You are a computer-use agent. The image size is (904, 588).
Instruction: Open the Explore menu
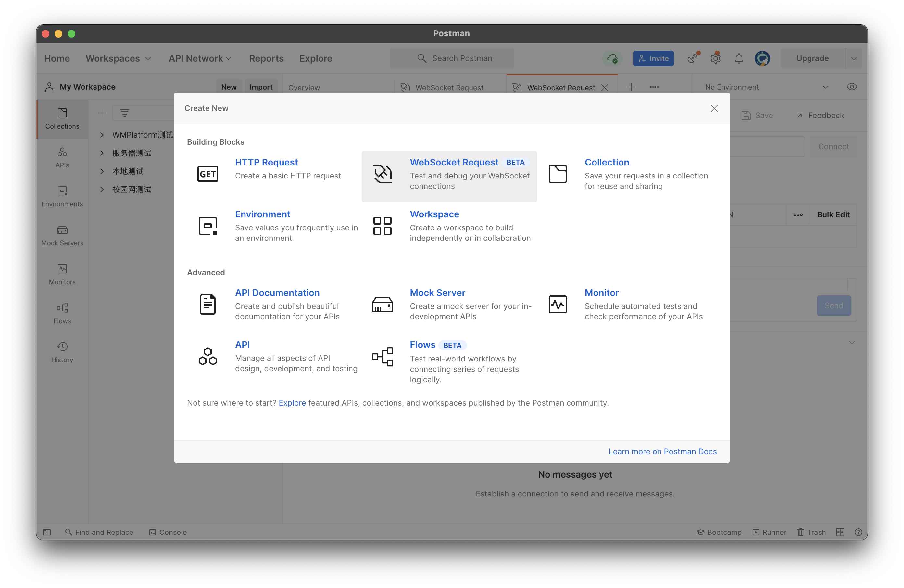(316, 58)
